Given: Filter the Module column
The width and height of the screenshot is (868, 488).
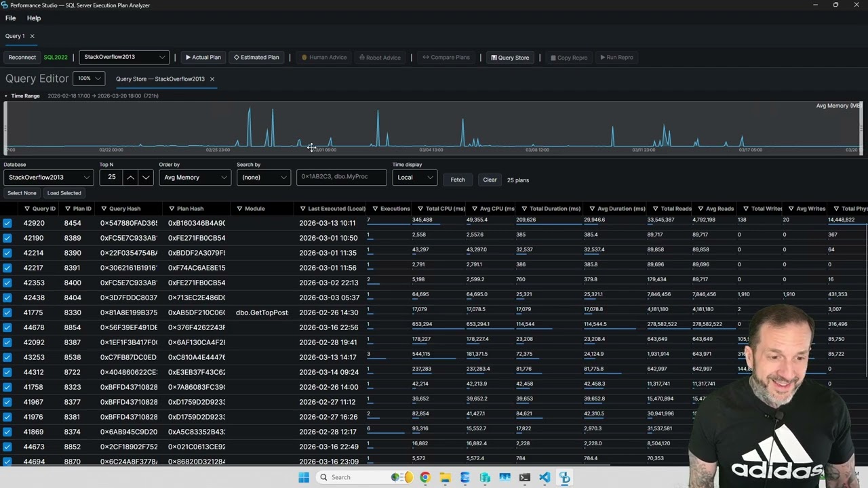Looking at the screenshot, I should (239, 209).
